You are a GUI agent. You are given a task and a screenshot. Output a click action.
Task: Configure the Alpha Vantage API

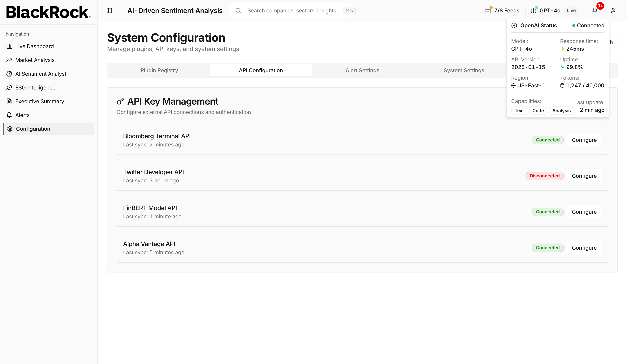click(584, 248)
